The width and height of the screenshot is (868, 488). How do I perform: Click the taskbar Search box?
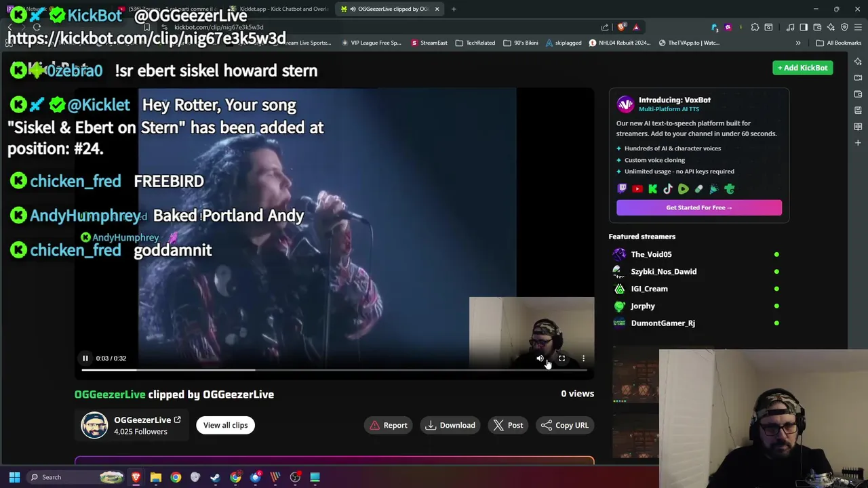[x=75, y=477]
